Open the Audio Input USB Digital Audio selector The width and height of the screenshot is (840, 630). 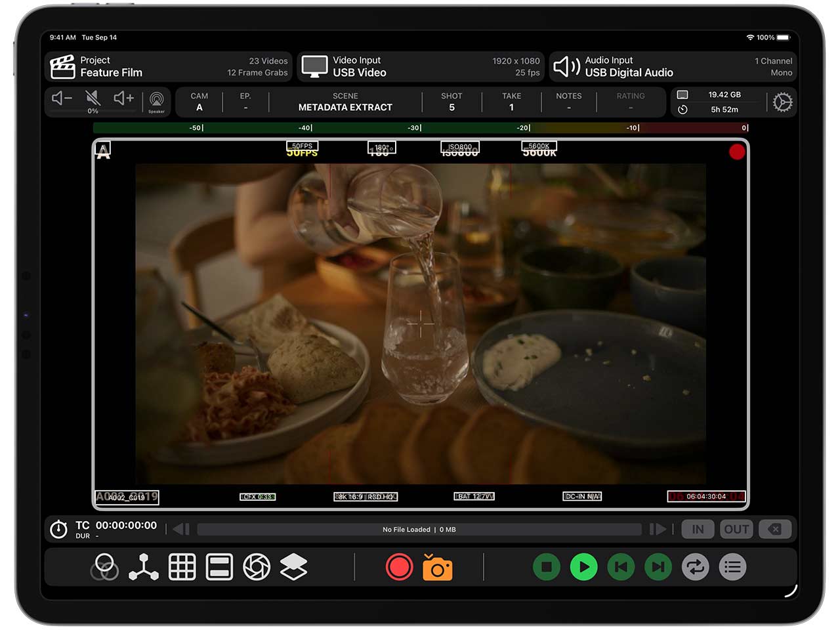click(673, 66)
